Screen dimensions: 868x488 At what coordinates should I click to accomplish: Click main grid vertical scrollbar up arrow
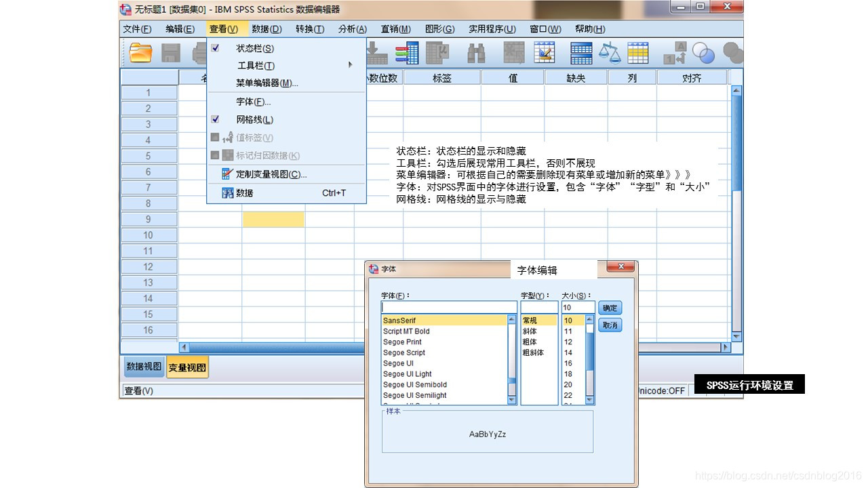coord(737,89)
